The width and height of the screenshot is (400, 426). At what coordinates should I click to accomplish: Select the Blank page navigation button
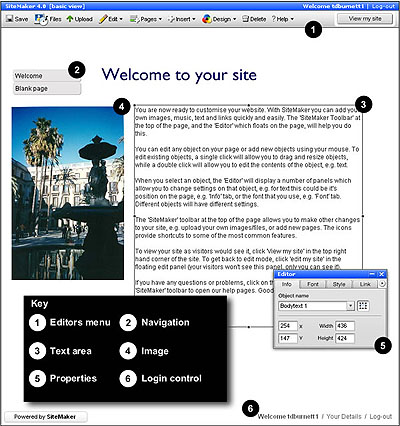coord(47,89)
